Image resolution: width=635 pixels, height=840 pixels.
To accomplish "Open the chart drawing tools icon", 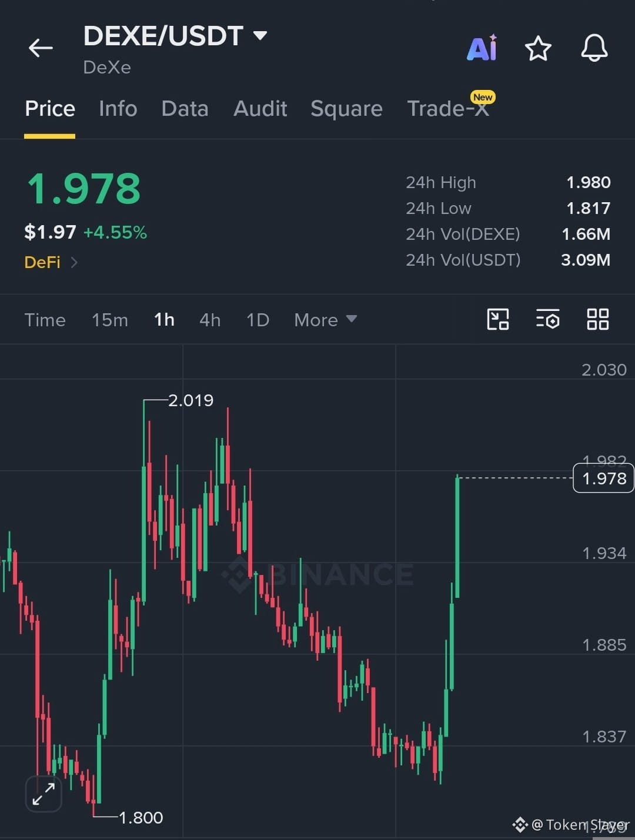I will pos(498,319).
